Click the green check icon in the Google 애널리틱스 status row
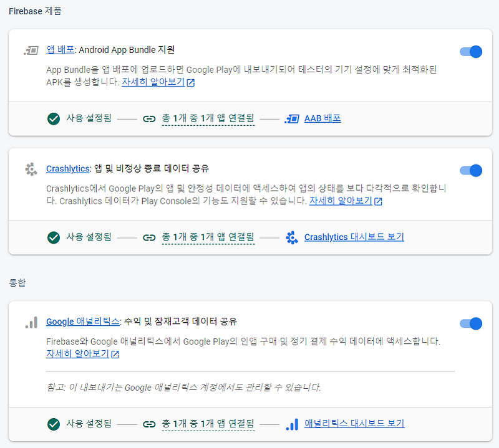 [x=54, y=424]
